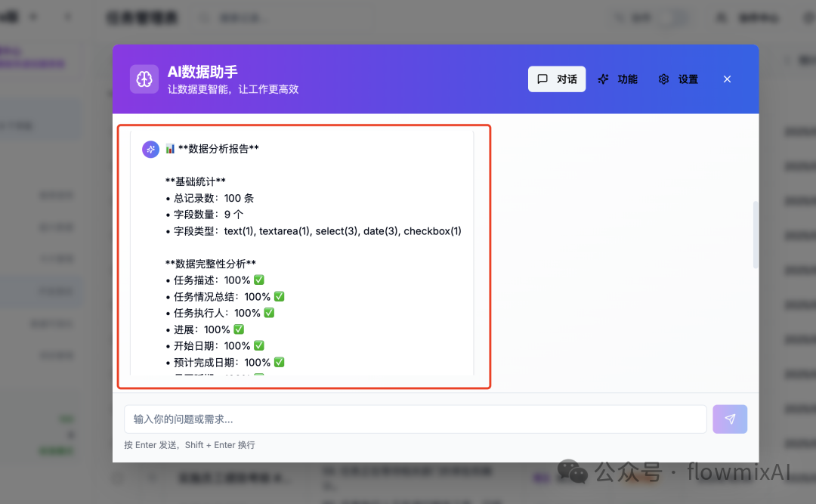Click the AI assistant avatar icon beside report
The width and height of the screenshot is (816, 504).
click(150, 150)
